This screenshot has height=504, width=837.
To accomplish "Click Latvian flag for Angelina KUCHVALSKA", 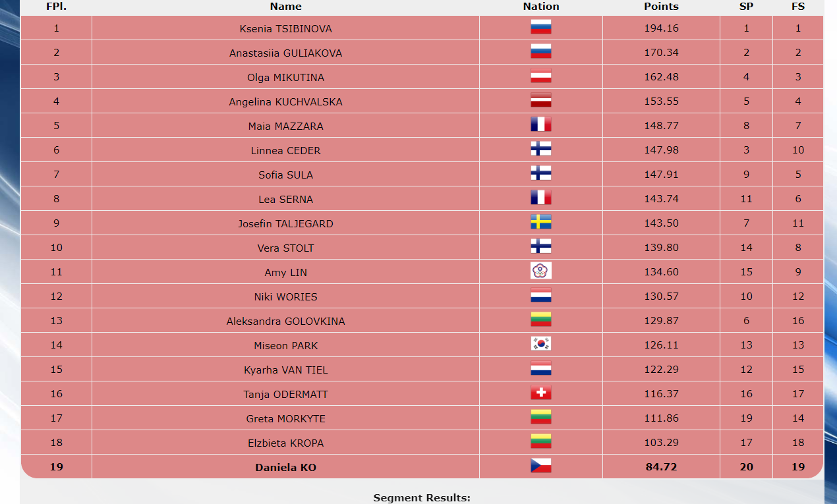I will (x=541, y=100).
